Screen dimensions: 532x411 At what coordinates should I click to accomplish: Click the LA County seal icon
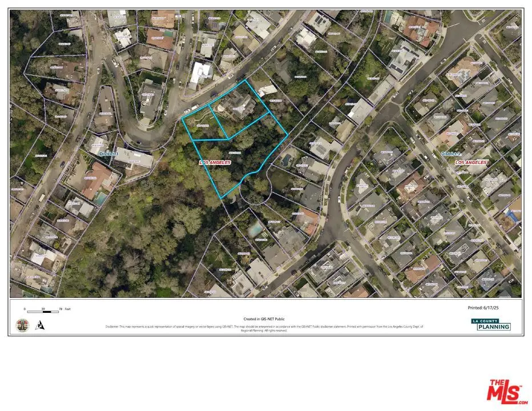[22, 324]
